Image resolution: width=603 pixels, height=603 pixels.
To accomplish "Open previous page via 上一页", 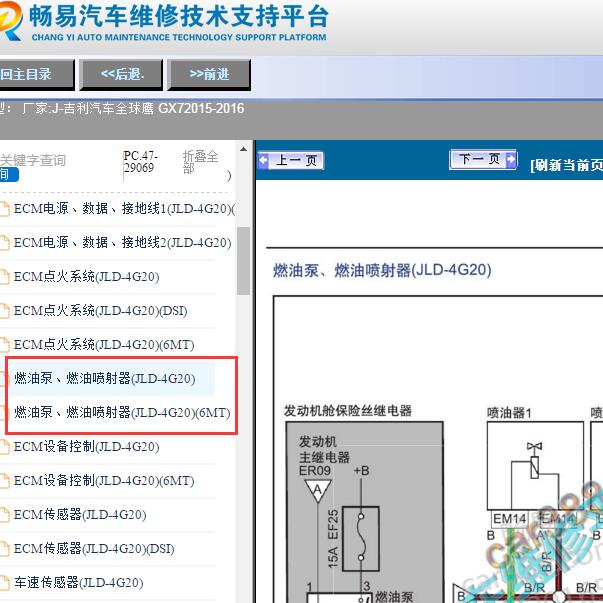I will point(291,160).
